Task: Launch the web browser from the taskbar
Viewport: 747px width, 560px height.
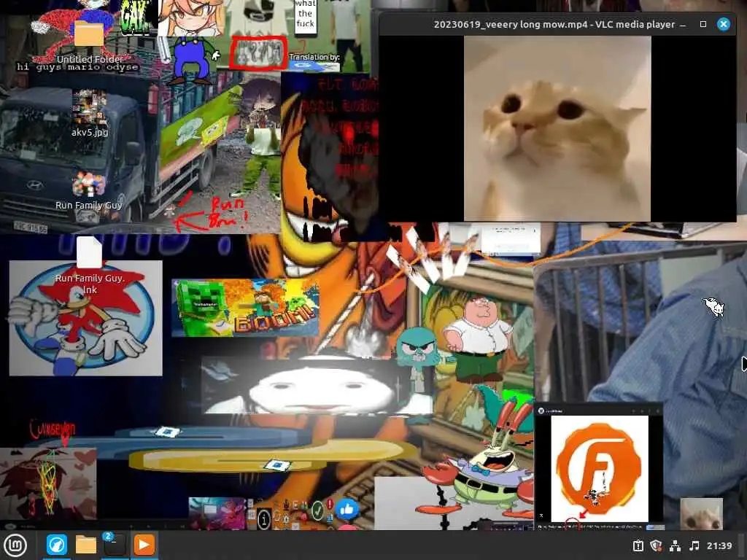Action: tap(57, 545)
